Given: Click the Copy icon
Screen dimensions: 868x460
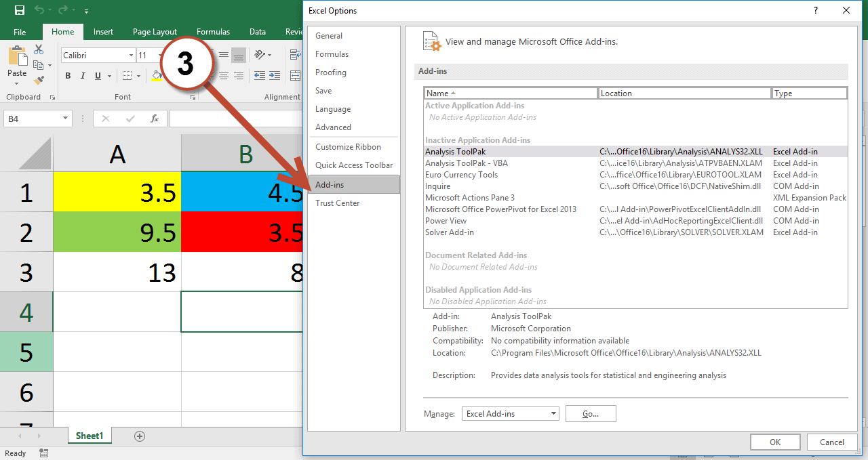Looking at the screenshot, I should 38,64.
